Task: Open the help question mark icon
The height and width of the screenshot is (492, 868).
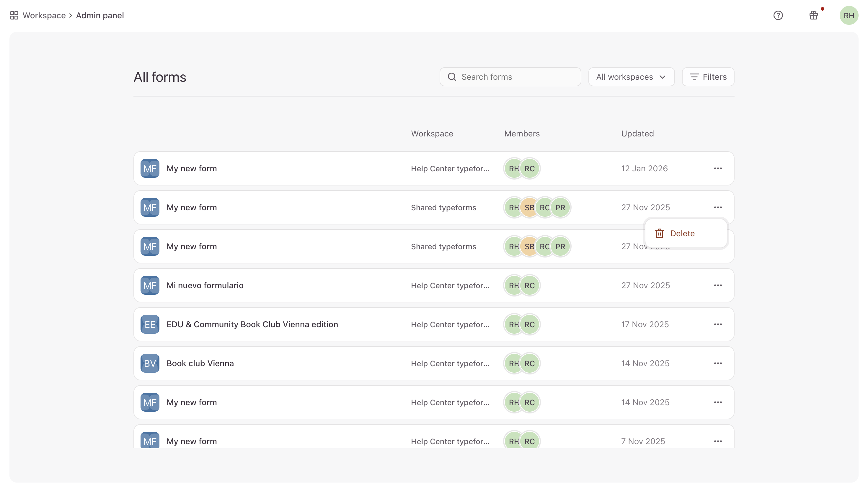Action: (778, 15)
